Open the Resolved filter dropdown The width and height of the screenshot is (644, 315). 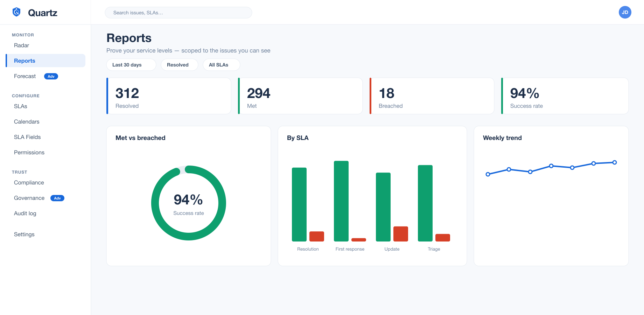click(x=180, y=65)
